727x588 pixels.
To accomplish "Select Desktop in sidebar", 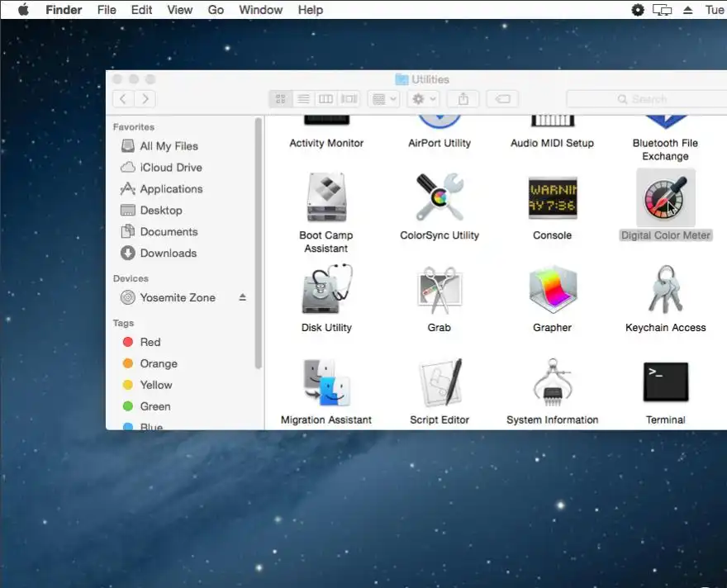I will coord(152,211).
